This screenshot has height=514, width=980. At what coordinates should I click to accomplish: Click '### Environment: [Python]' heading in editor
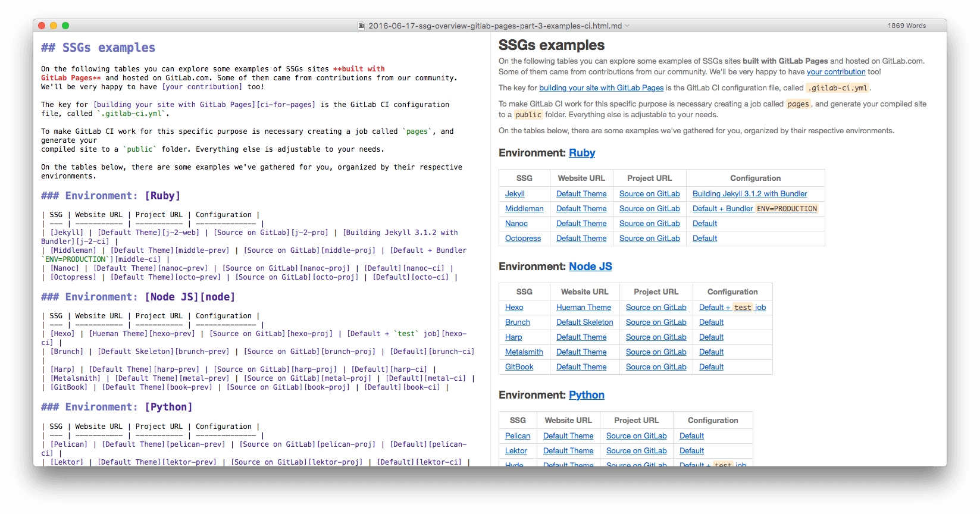click(117, 407)
